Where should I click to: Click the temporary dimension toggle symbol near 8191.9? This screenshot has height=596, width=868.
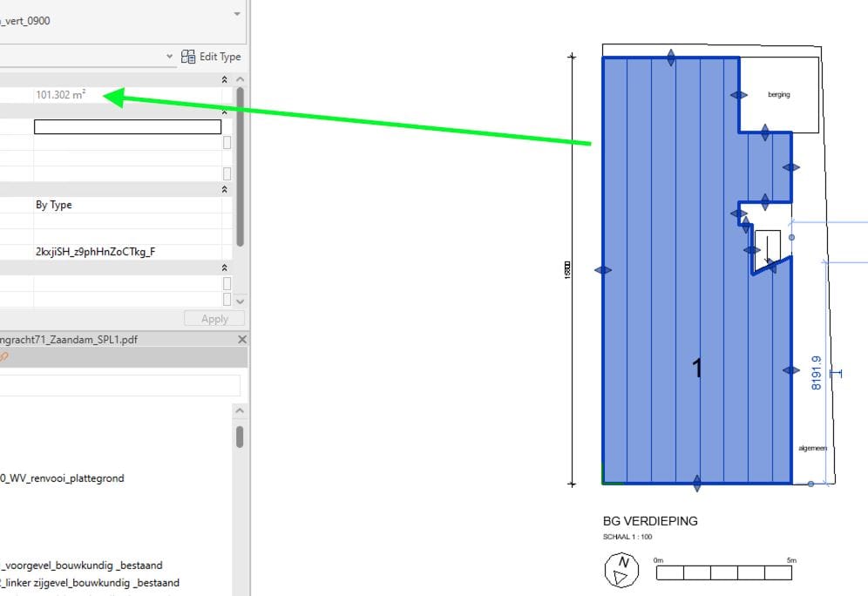tap(837, 374)
